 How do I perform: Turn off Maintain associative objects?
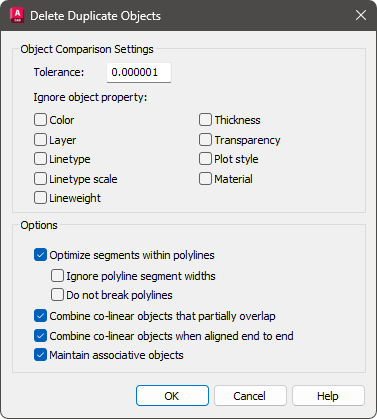pos(40,355)
